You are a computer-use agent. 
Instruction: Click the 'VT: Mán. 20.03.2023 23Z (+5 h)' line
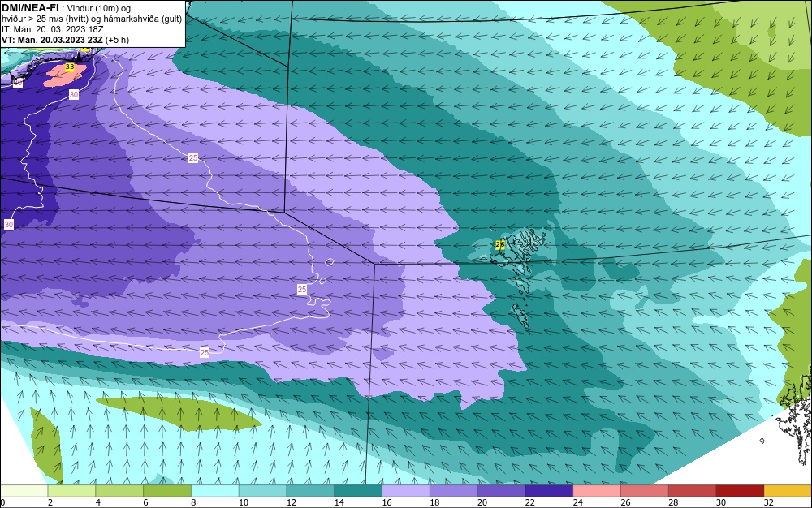(65, 40)
